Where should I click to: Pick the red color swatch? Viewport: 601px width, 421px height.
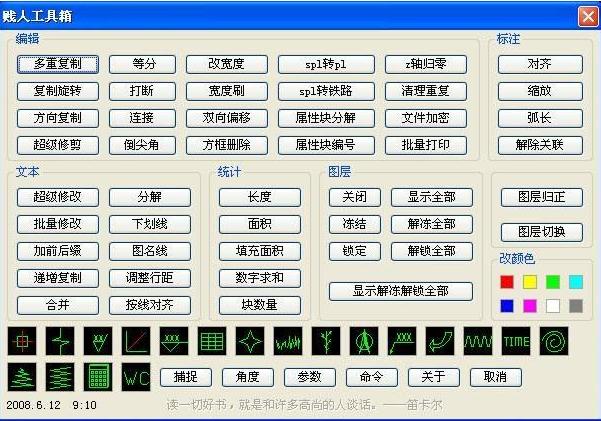(507, 282)
